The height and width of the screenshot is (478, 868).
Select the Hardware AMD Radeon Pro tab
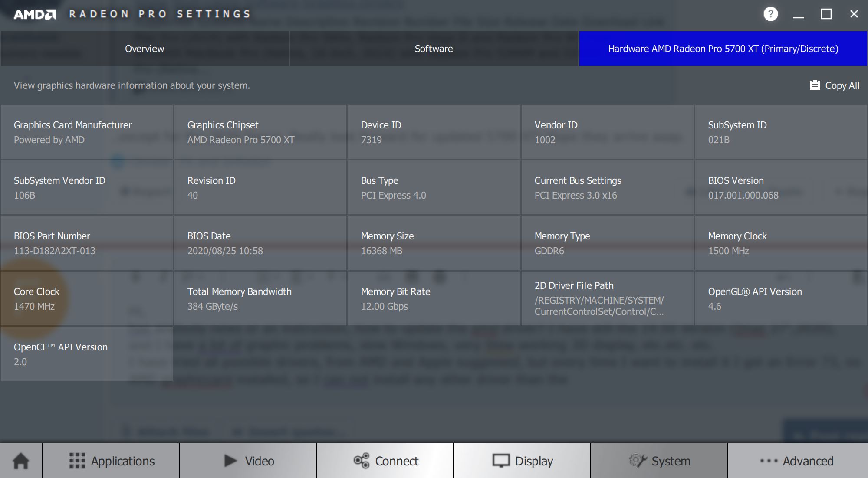723,49
